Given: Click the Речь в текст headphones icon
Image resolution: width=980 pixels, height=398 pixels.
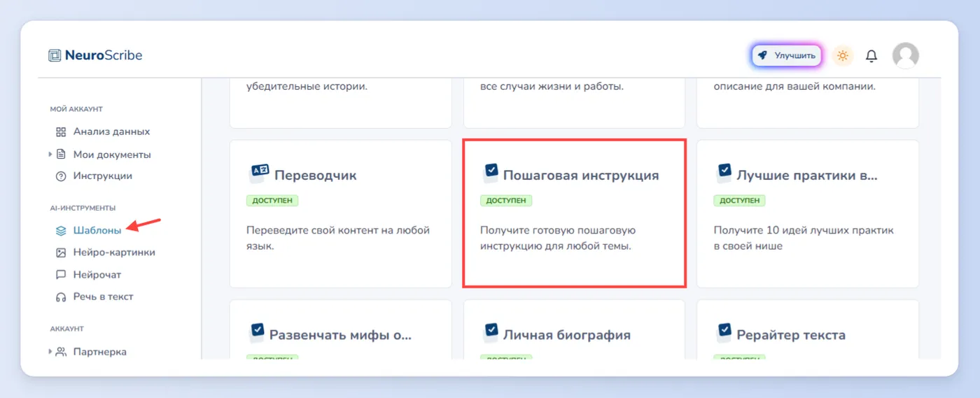Looking at the screenshot, I should click(61, 297).
